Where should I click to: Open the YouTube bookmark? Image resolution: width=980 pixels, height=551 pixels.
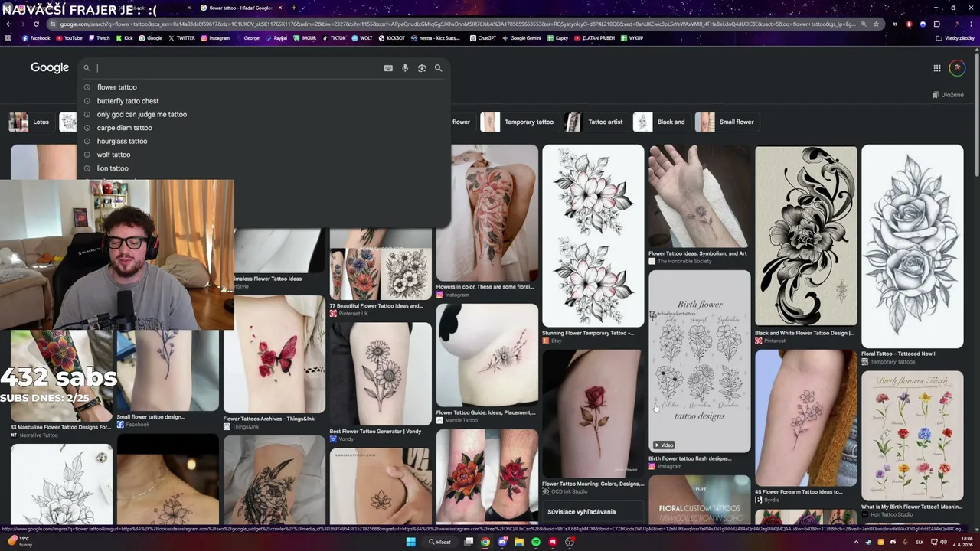[69, 38]
